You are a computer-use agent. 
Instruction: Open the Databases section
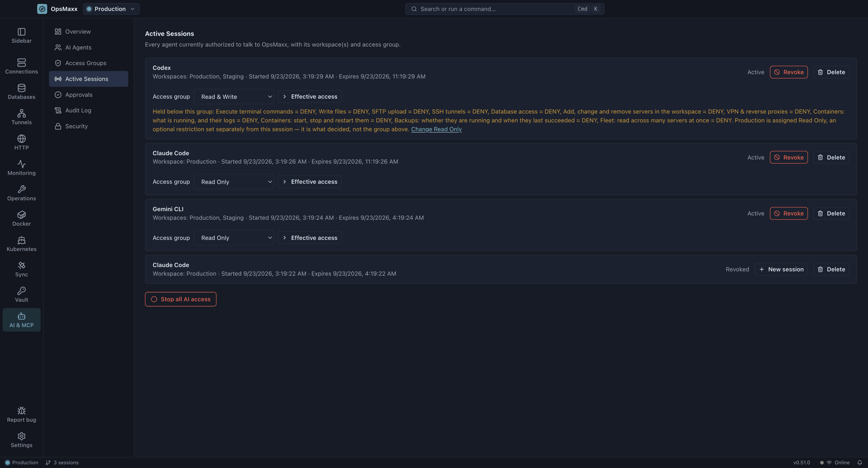coord(21,92)
